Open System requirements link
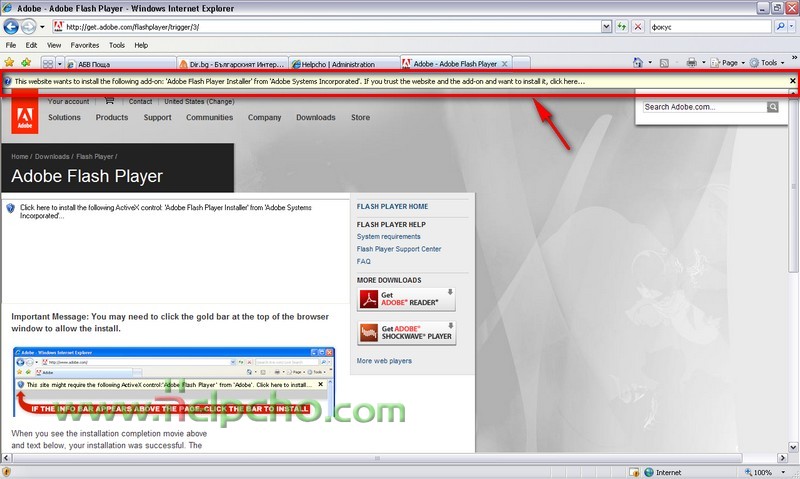This screenshot has height=479, width=800. pos(388,237)
